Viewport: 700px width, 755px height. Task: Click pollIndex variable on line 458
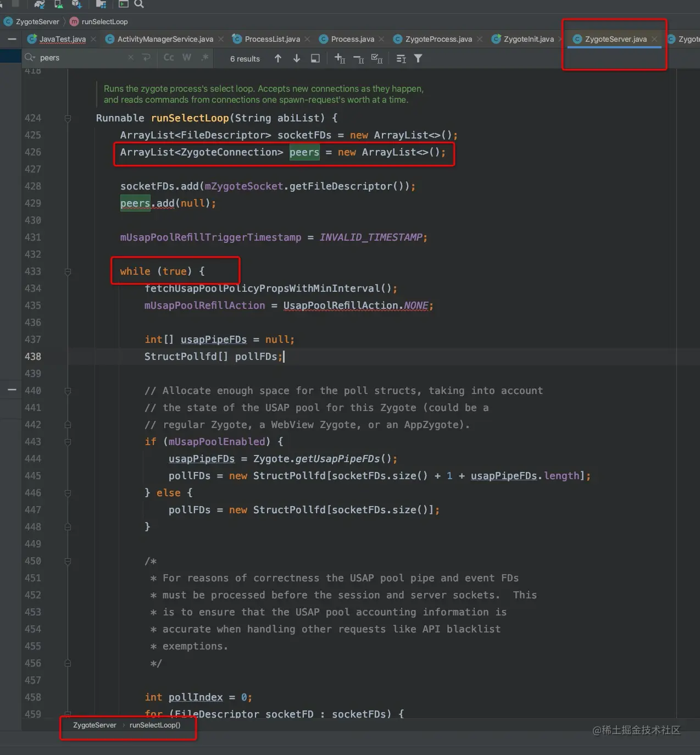(196, 697)
